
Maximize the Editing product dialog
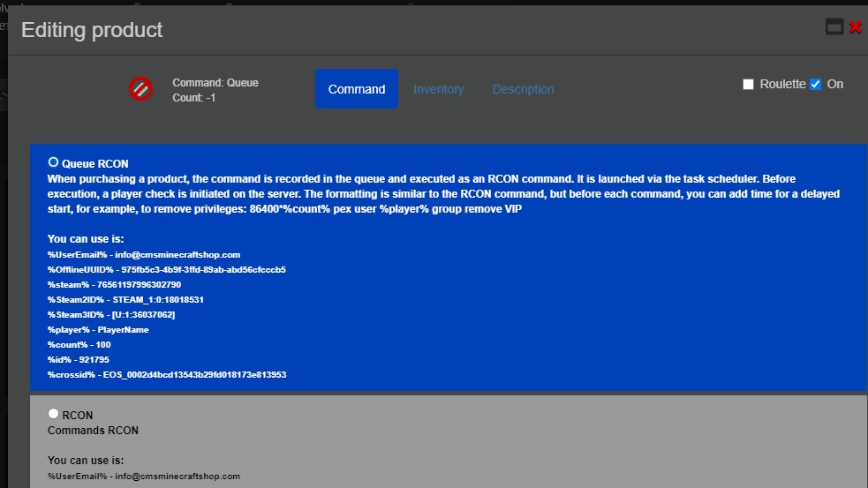pos(834,27)
